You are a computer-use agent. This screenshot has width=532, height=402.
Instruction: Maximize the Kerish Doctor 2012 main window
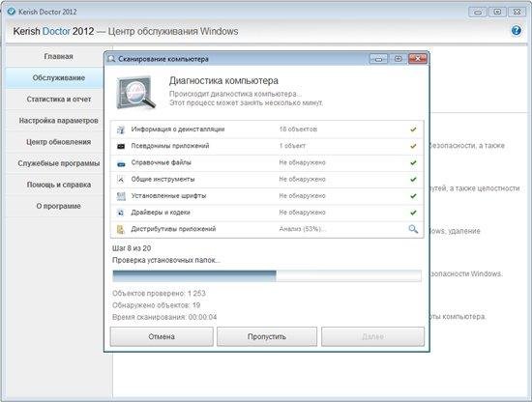(x=497, y=12)
